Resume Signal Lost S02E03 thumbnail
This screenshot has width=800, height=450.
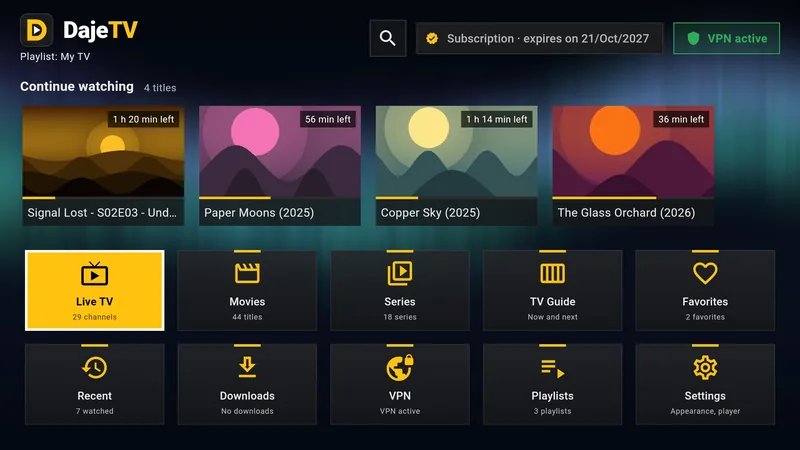103,151
